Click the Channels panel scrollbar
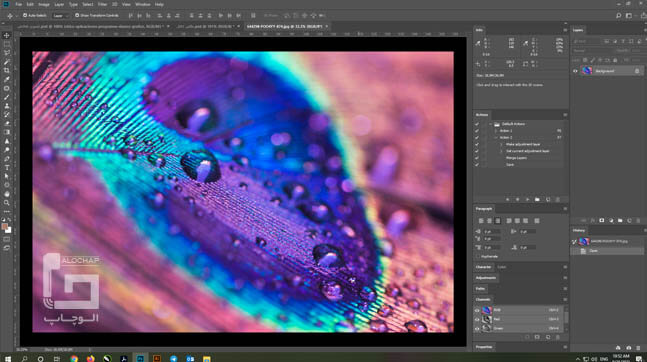 click(x=566, y=317)
